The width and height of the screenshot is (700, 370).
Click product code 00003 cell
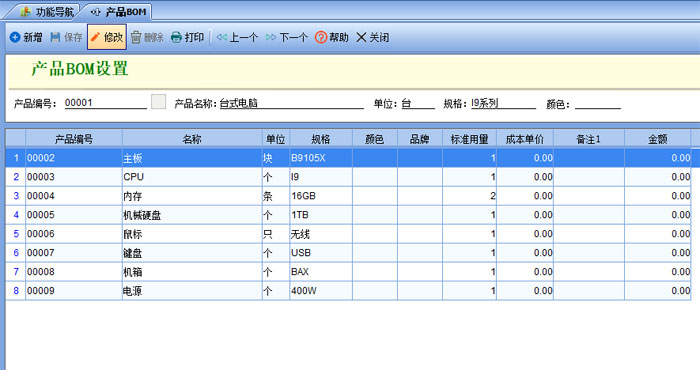pos(74,177)
